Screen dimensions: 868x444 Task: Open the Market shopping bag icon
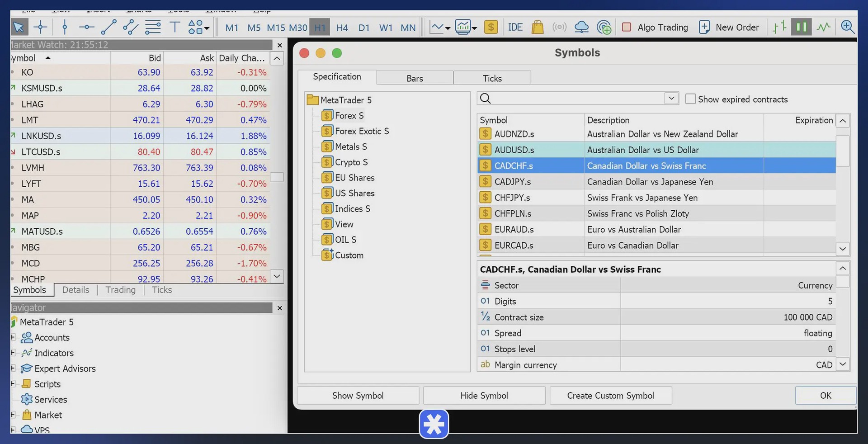click(x=538, y=27)
